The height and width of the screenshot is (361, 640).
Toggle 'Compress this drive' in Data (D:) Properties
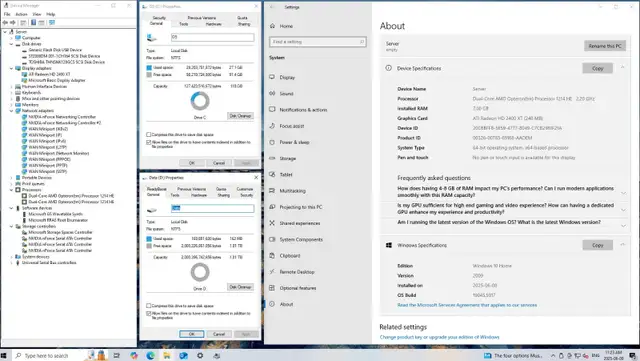tap(149, 305)
